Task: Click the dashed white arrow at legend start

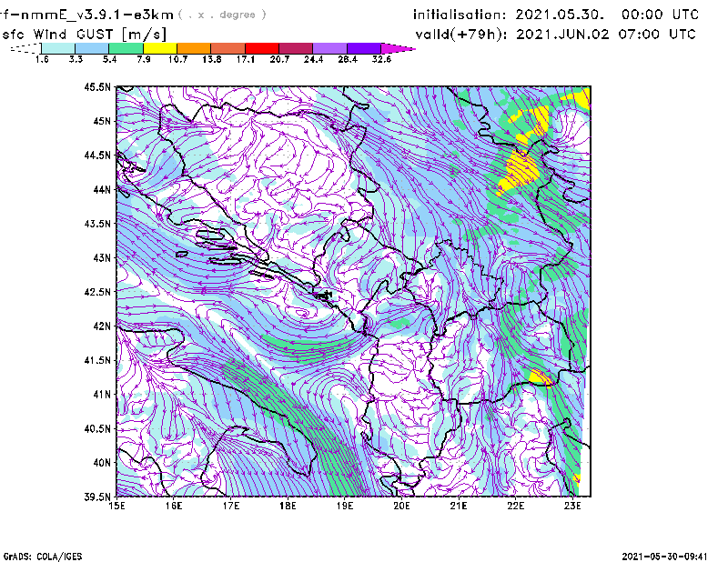Action: 25,48
